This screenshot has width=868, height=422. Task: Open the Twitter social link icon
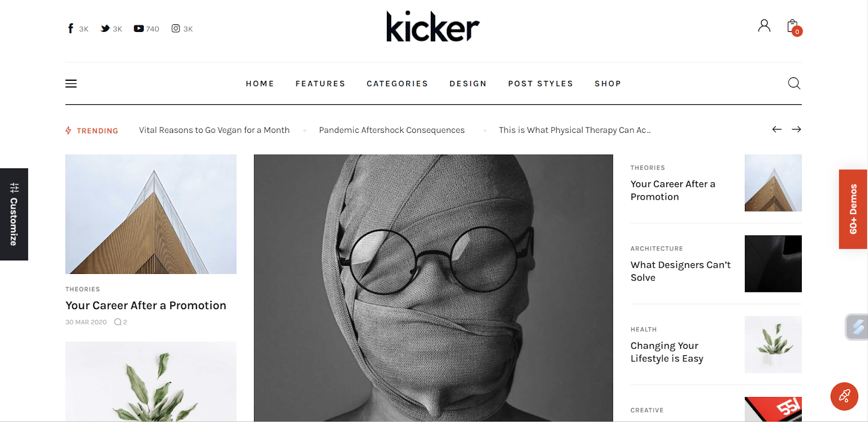pyautogui.click(x=105, y=28)
